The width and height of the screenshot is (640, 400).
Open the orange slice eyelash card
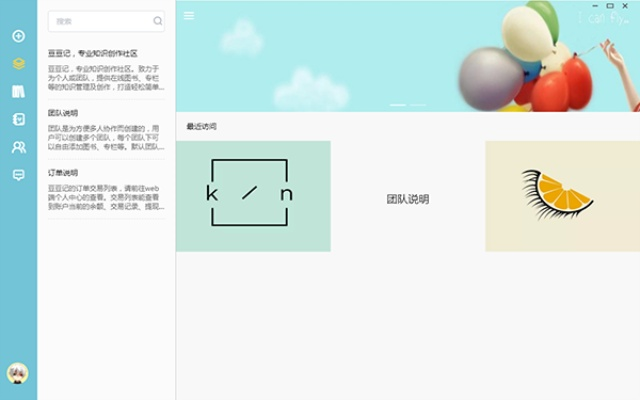point(562,196)
